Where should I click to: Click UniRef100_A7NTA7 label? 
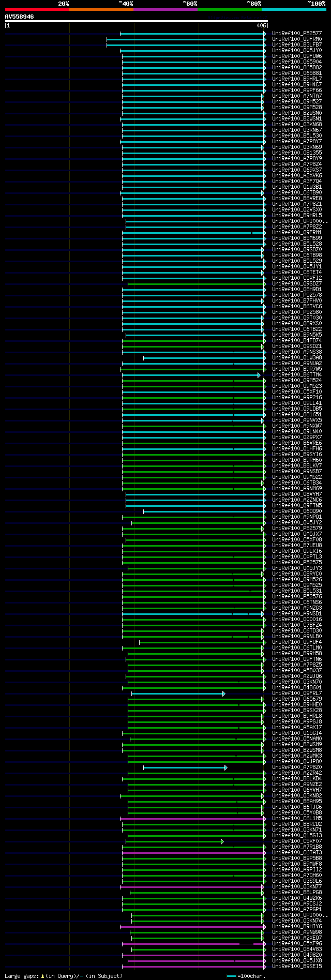point(297,96)
